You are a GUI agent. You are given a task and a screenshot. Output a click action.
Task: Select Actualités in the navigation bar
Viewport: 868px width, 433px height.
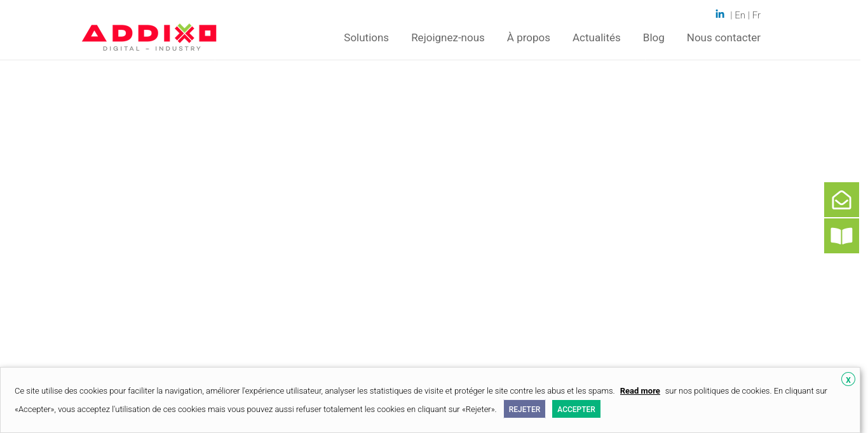(596, 37)
